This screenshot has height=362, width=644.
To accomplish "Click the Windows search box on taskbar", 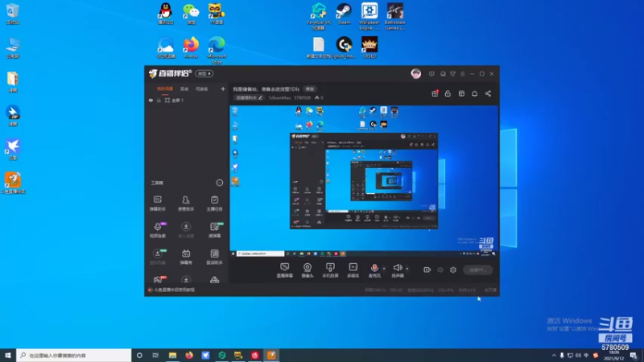I will click(x=74, y=356).
